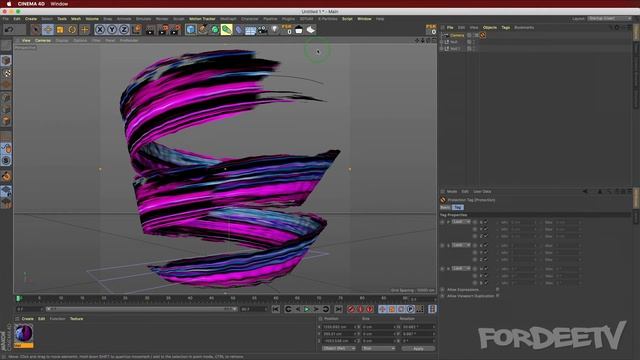Select the Rotate tool icon

(72, 29)
